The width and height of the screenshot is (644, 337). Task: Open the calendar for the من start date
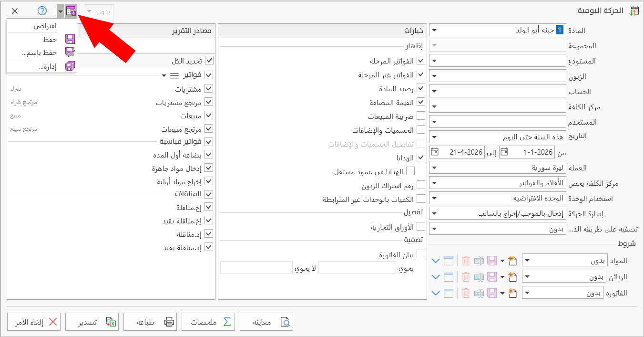(504, 152)
